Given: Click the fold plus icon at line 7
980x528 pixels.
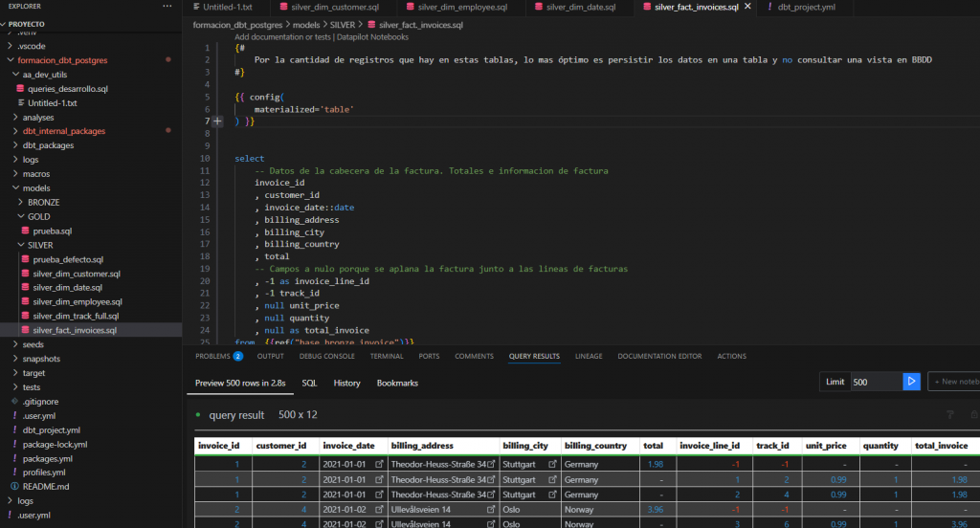Looking at the screenshot, I should (217, 121).
